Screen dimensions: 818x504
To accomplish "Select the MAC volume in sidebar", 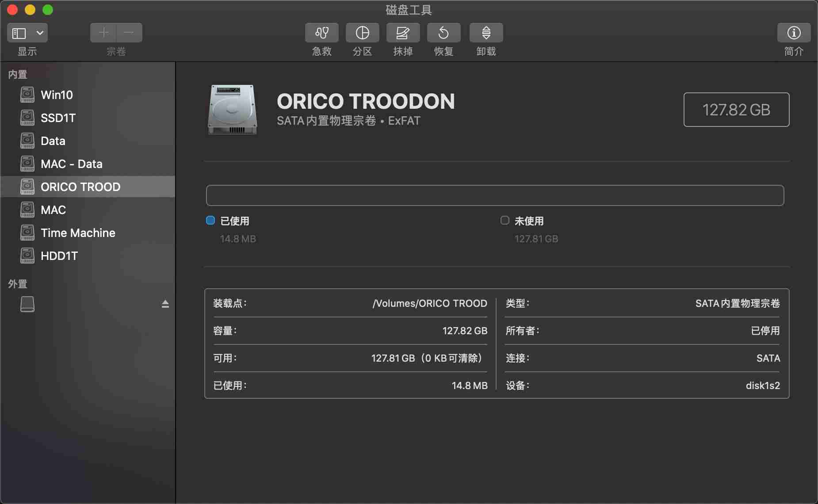I will pyautogui.click(x=88, y=210).
